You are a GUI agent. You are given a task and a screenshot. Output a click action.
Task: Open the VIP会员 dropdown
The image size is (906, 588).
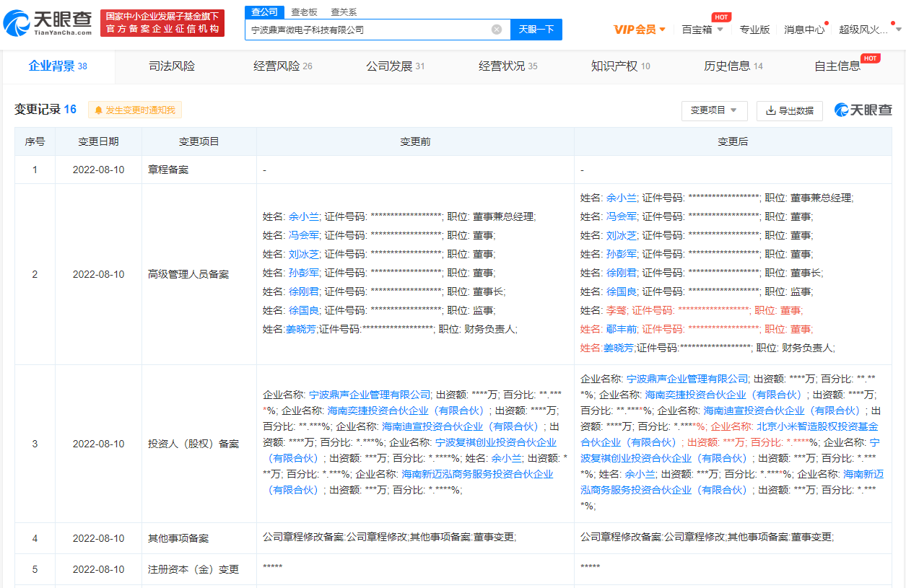pos(640,30)
